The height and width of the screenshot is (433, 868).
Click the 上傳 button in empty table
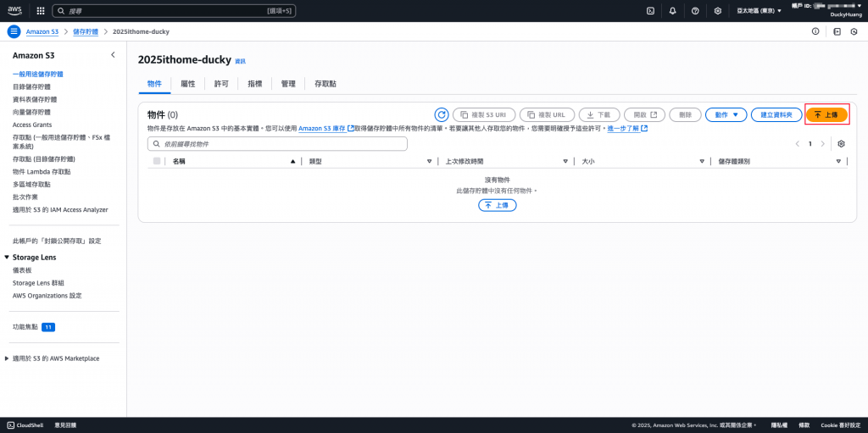click(497, 205)
